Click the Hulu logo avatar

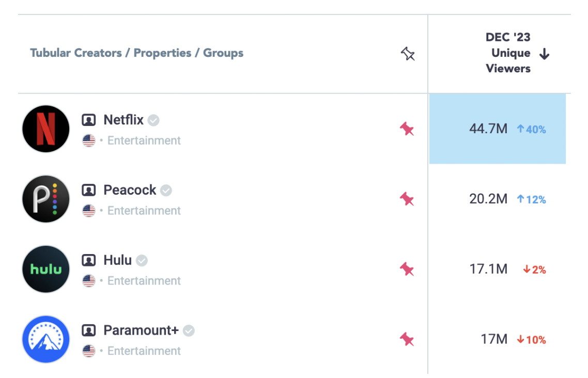click(46, 269)
